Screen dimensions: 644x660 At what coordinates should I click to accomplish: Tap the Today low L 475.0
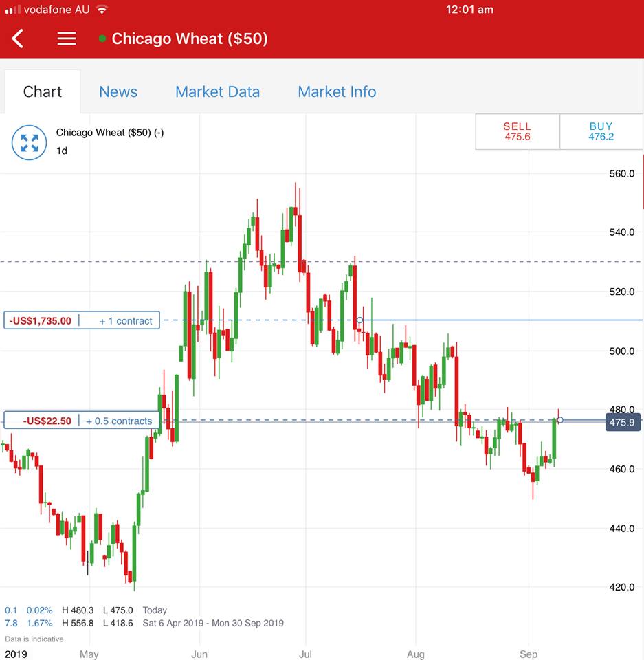[118, 610]
